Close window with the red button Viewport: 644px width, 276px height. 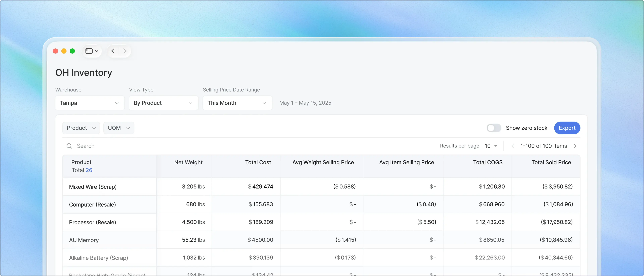[x=56, y=51]
